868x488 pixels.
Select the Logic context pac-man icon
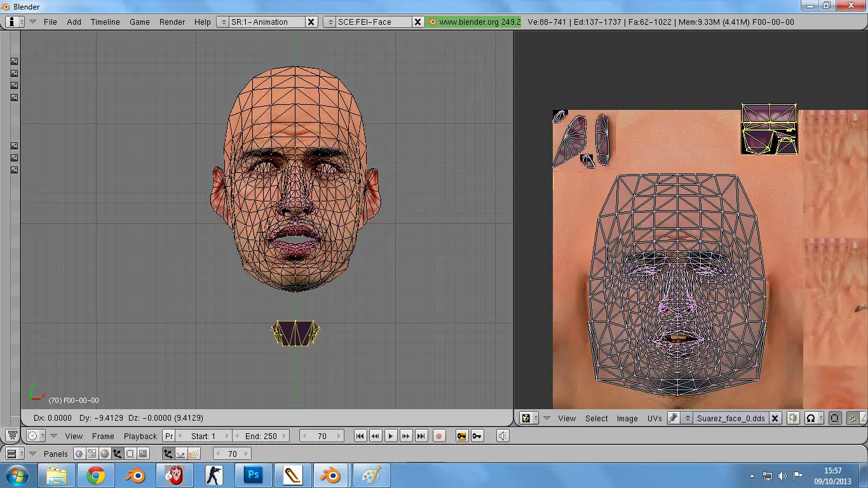tap(79, 454)
